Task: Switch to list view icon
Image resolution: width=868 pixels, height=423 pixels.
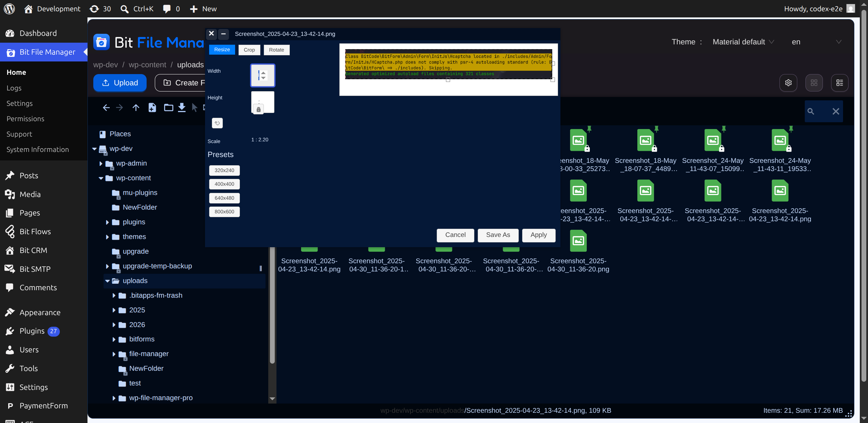Action: tap(840, 83)
